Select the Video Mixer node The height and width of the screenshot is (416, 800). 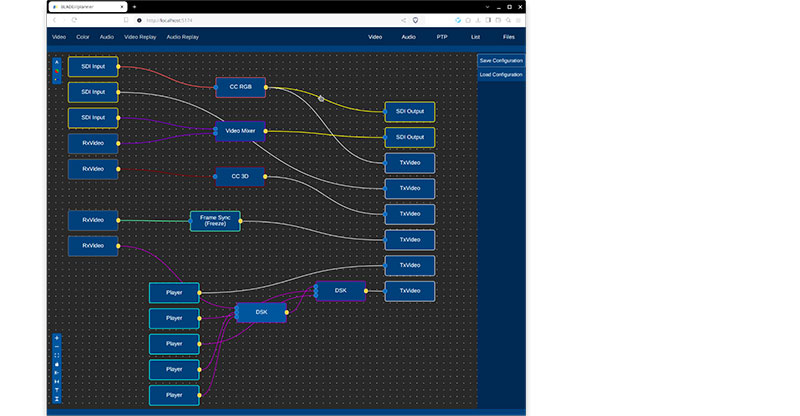click(240, 131)
